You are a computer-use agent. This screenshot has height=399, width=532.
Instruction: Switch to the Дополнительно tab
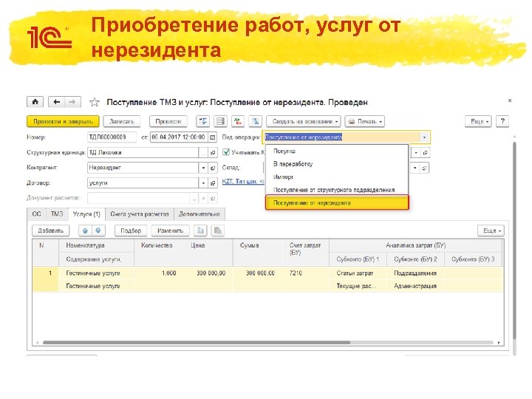199,214
